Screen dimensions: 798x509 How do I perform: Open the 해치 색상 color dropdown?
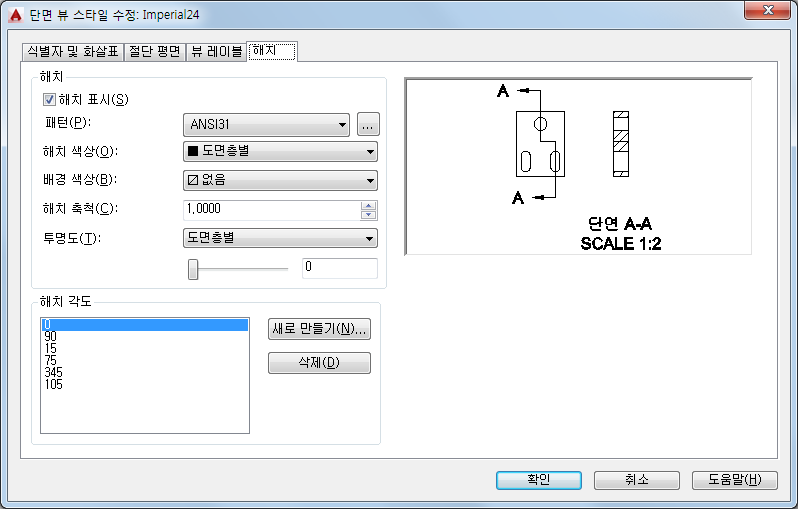tap(280, 151)
